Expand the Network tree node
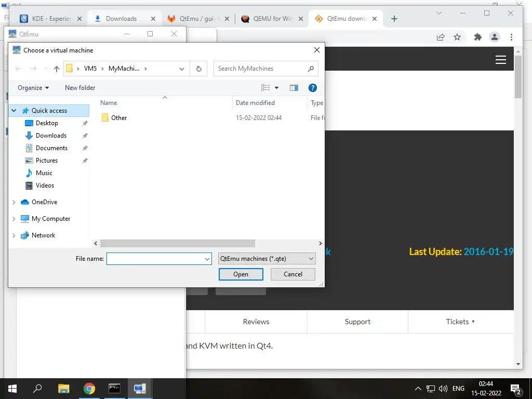The width and height of the screenshot is (532, 399). click(14, 235)
